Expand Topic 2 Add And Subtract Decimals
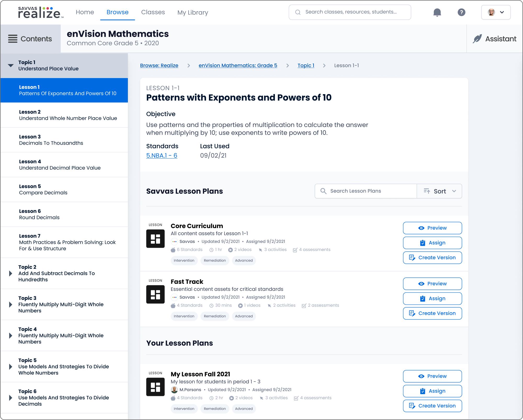This screenshot has height=420, width=523. pyautogui.click(x=10, y=273)
